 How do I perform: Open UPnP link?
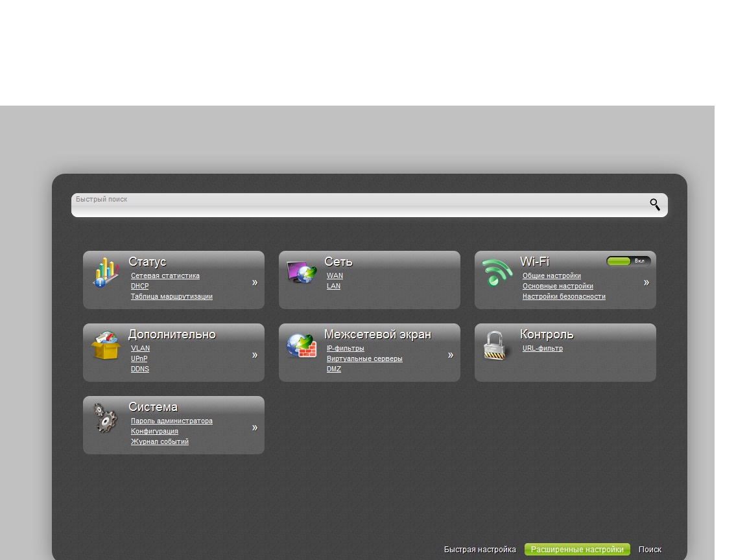pyautogui.click(x=139, y=359)
